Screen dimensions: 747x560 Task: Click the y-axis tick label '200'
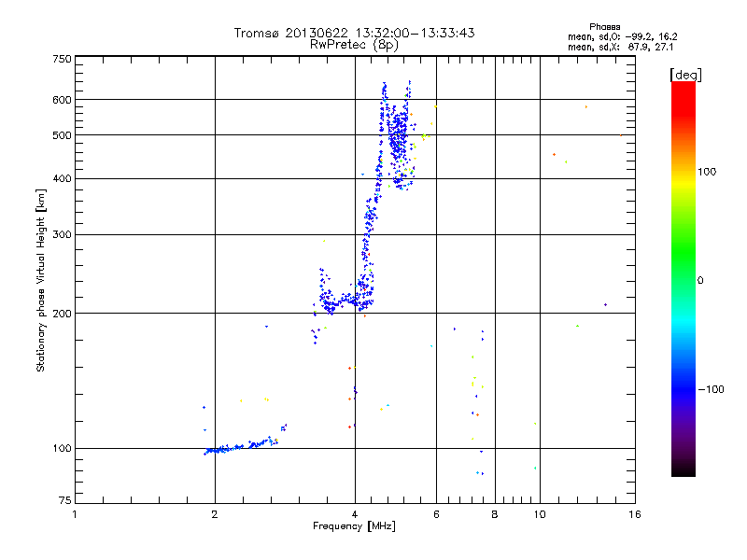click(x=62, y=314)
